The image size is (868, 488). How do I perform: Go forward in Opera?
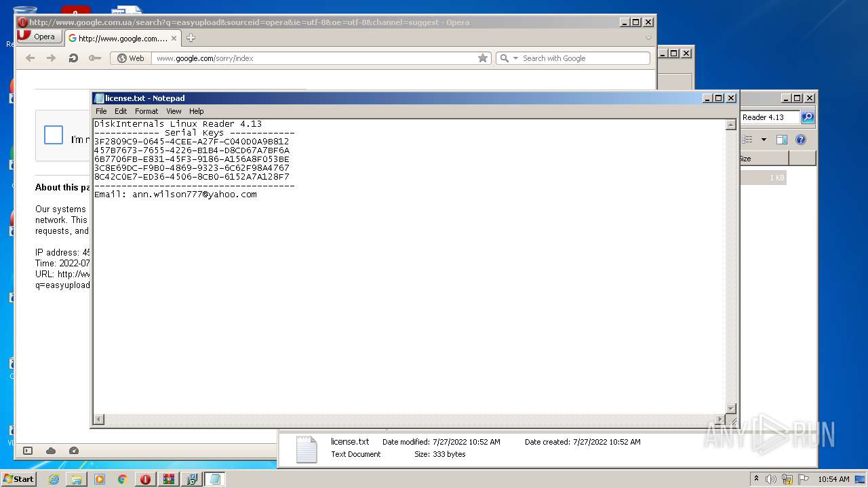(51, 58)
